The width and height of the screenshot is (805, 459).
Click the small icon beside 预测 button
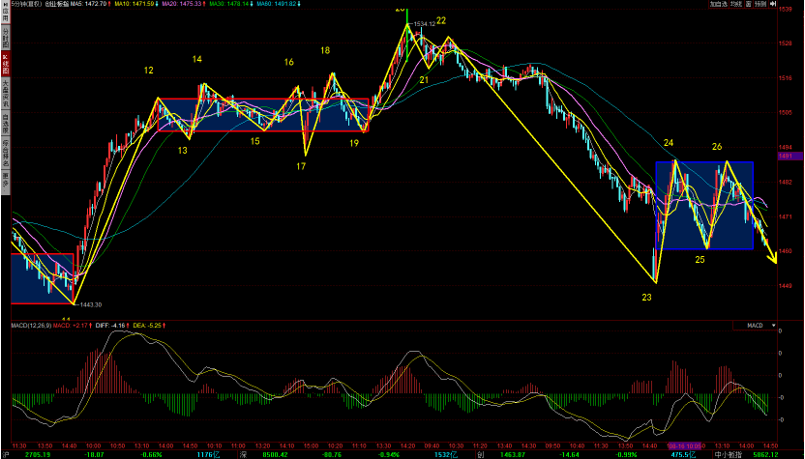click(x=750, y=5)
